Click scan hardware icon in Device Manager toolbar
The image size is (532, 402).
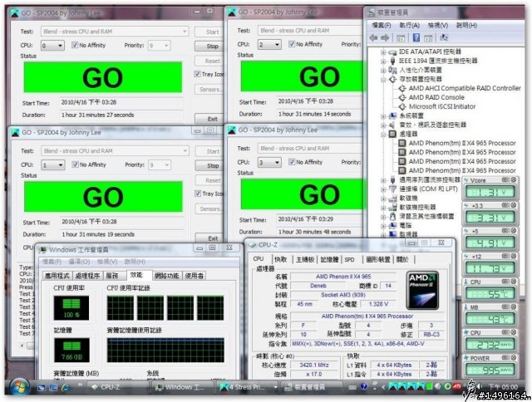coord(443,37)
